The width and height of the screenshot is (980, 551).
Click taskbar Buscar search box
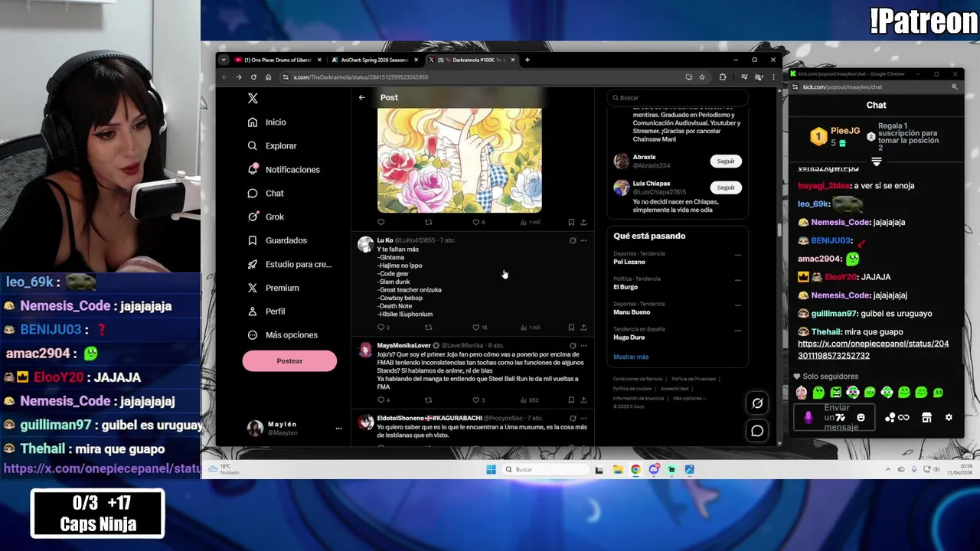coord(546,470)
